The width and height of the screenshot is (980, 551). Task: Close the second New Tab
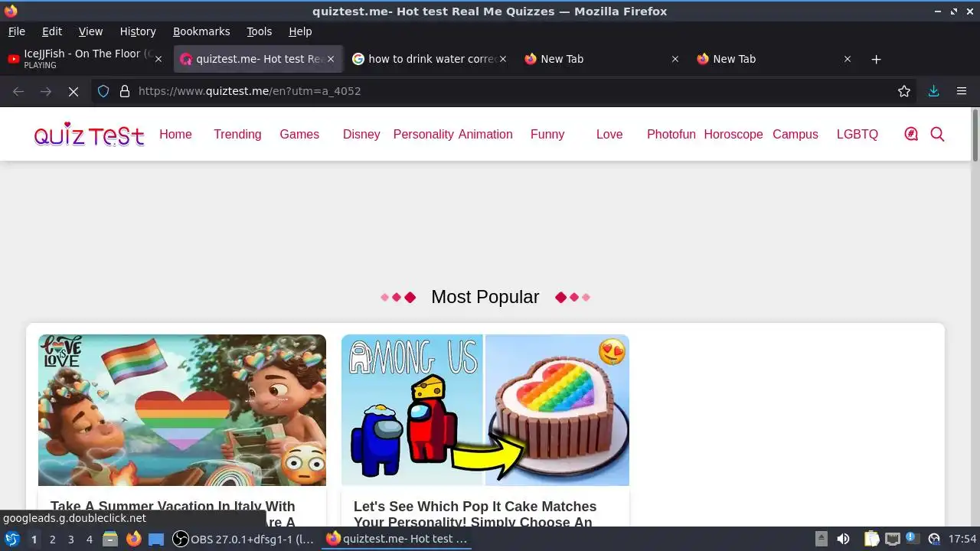[848, 59]
